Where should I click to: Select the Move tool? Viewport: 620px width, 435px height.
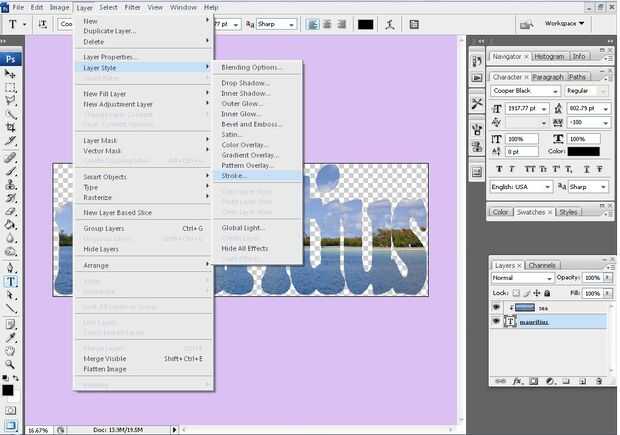point(10,74)
